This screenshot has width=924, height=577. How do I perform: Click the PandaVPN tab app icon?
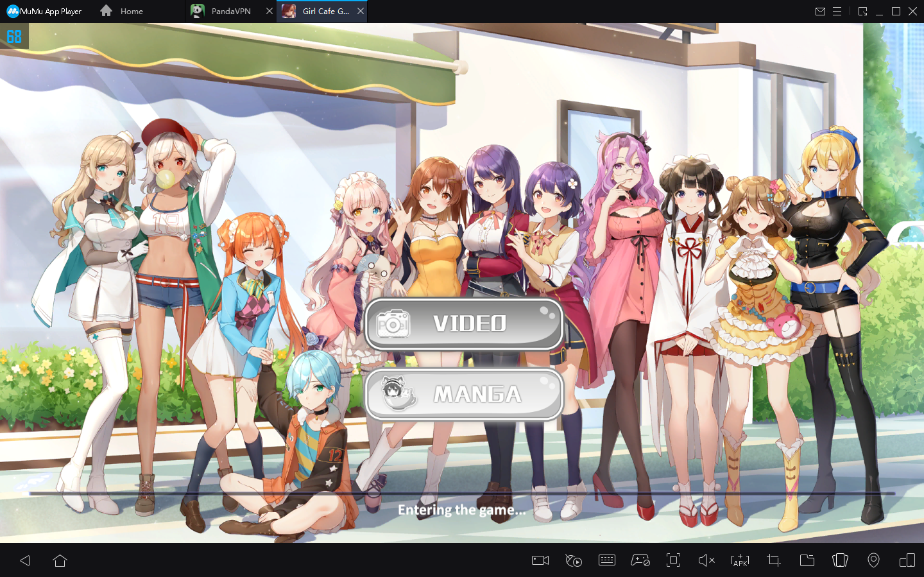click(x=198, y=11)
